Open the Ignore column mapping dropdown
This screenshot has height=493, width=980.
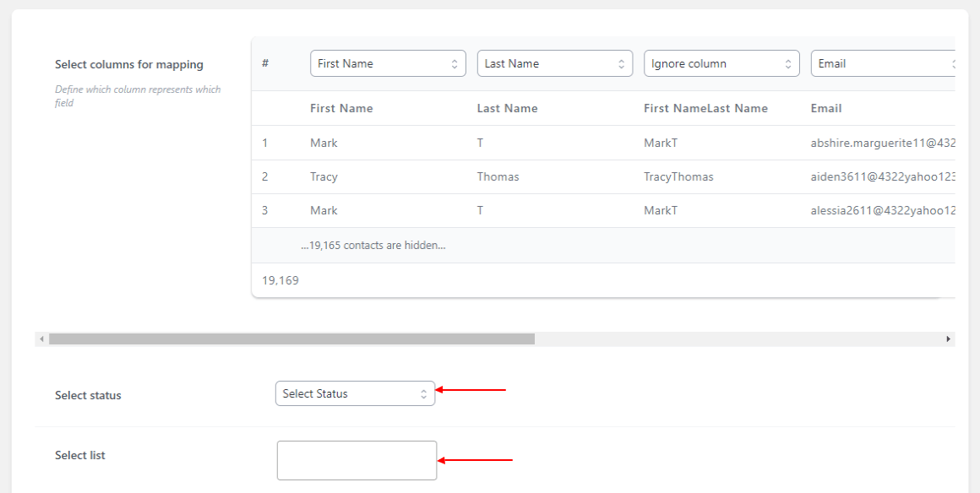(x=721, y=63)
